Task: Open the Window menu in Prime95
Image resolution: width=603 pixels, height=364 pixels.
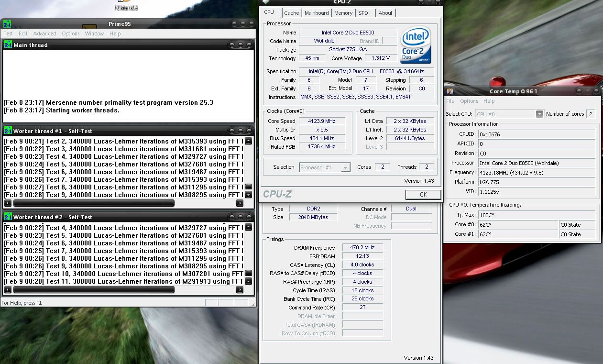Action: pyautogui.click(x=94, y=33)
